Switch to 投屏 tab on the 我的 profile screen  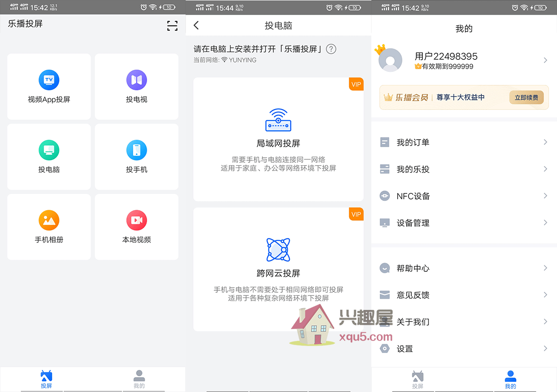click(418, 379)
